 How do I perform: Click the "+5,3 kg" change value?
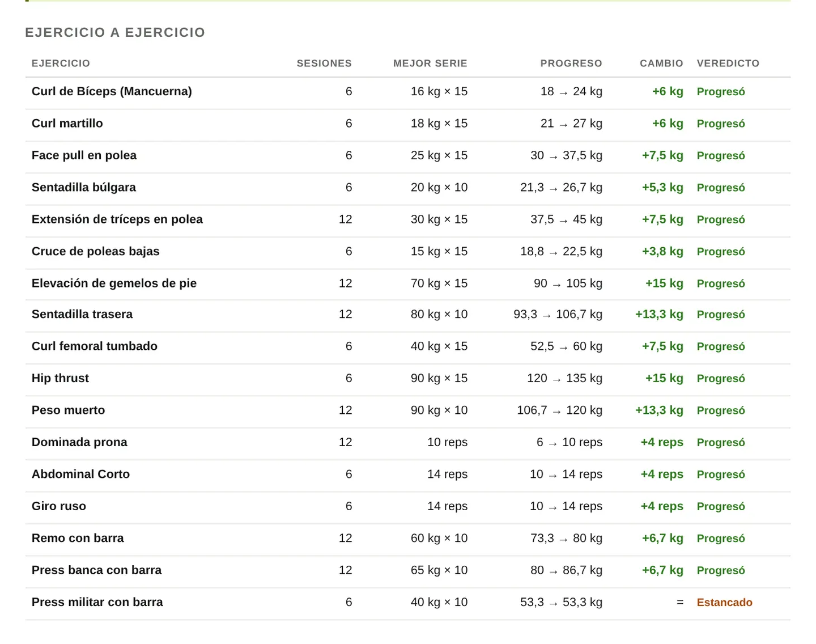coord(662,188)
